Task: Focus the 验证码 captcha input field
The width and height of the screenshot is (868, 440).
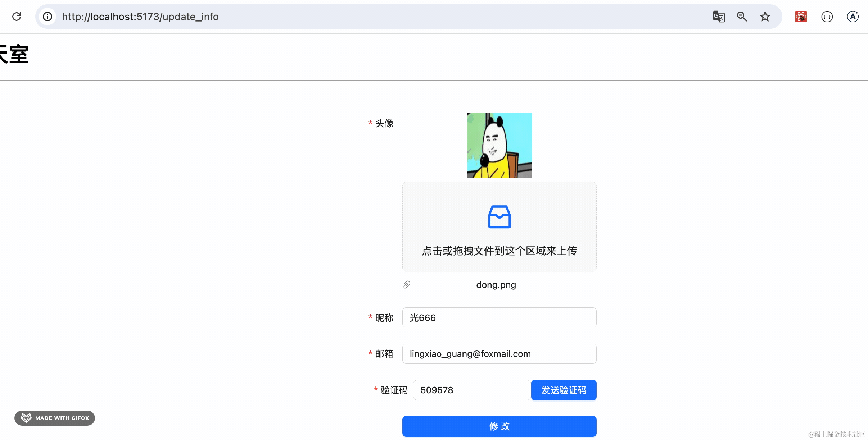Action: [471, 390]
